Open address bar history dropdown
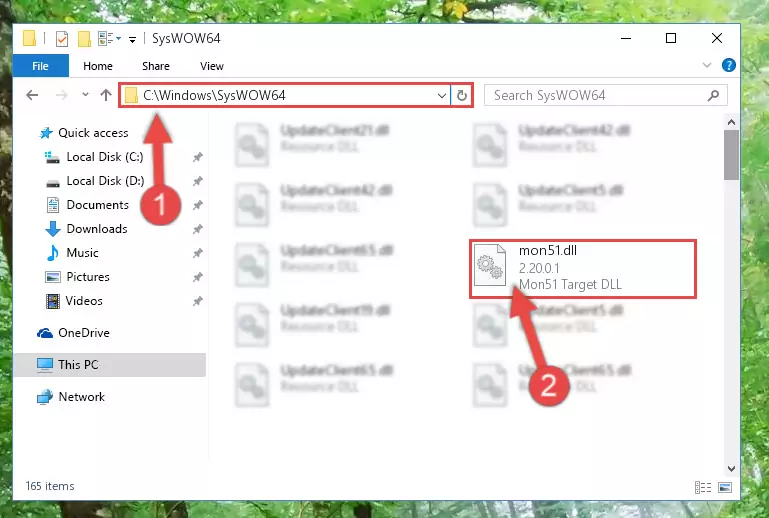This screenshot has width=769, height=518. click(x=442, y=95)
